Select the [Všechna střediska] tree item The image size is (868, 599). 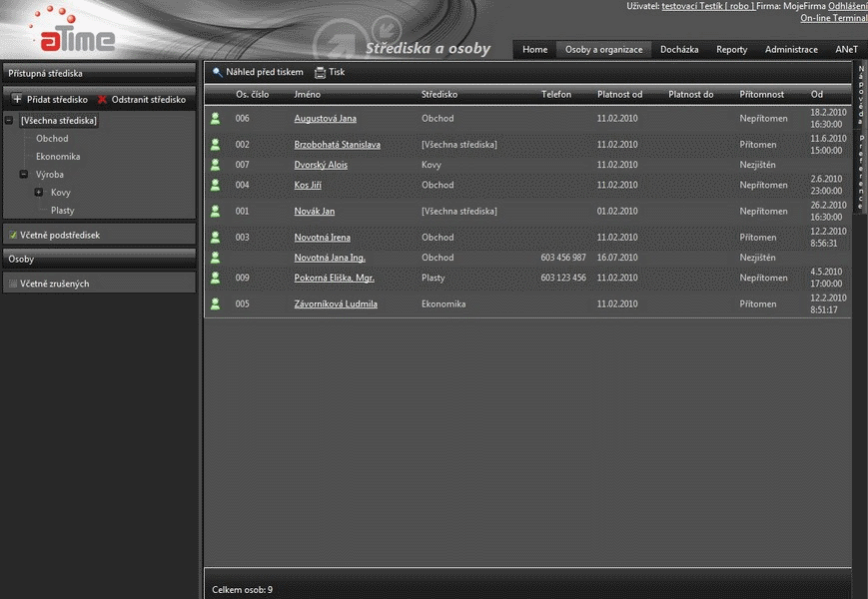[59, 120]
